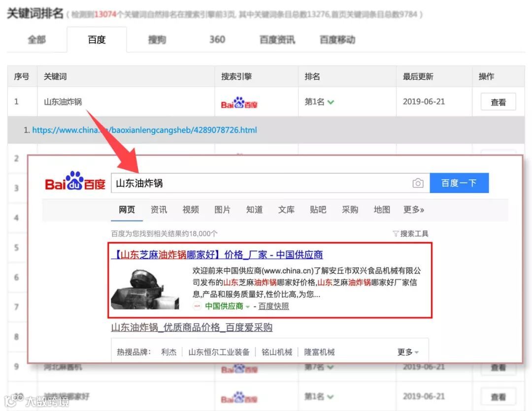The height and width of the screenshot is (411, 532).
Task: Click the 百度为您找到相关结果约18,000个 text
Action: (x=164, y=234)
